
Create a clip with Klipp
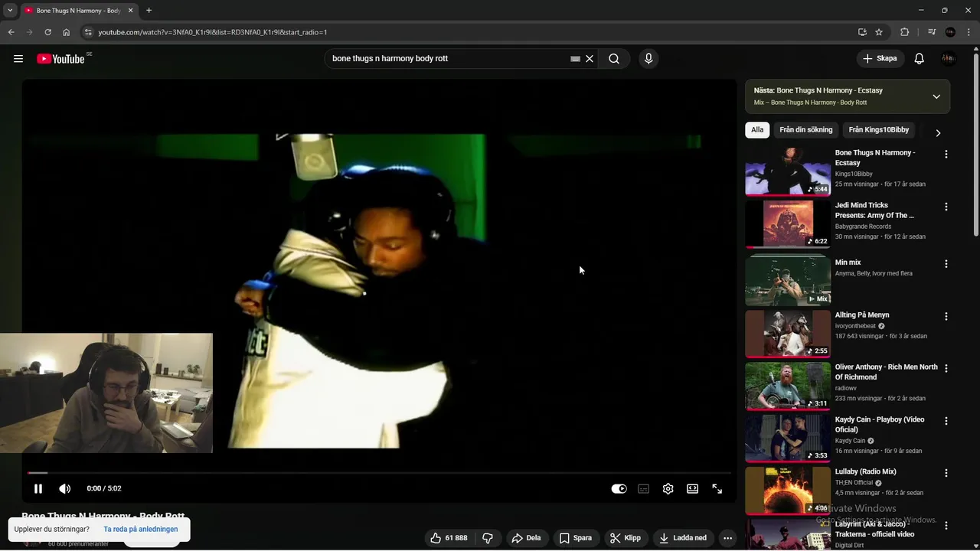626,538
